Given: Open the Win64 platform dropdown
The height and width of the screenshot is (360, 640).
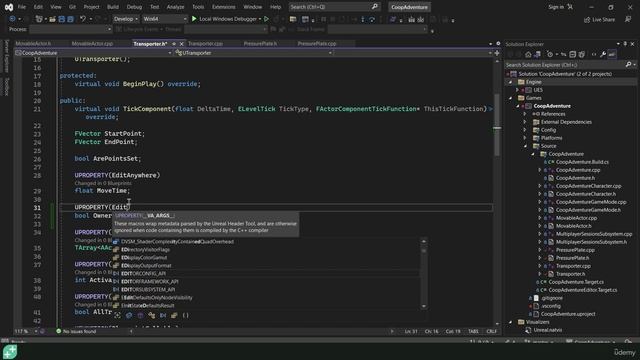Looking at the screenshot, I should pyautogui.click(x=164, y=19).
